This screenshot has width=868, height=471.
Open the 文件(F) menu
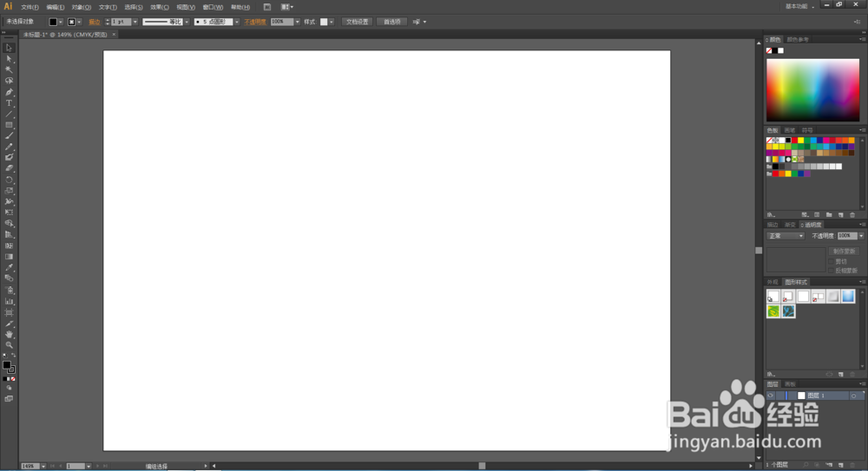pos(30,7)
